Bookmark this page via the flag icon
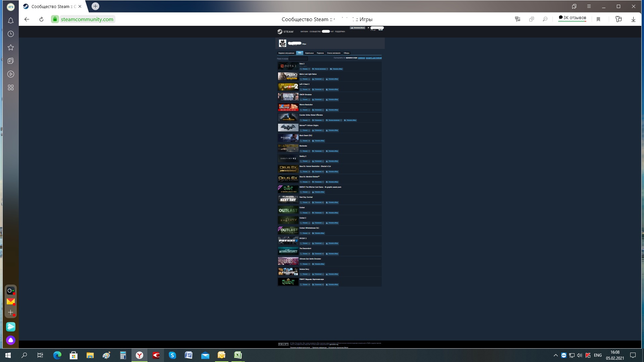The height and width of the screenshot is (362, 644). [x=598, y=19]
